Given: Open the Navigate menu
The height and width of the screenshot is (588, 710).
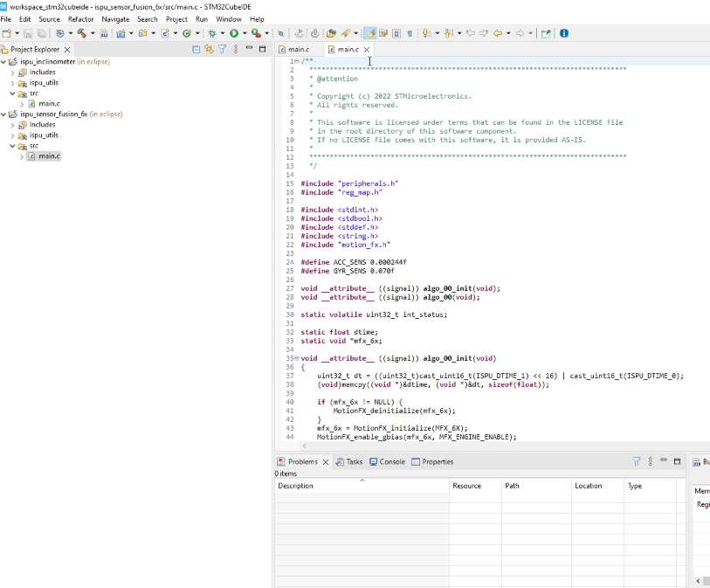Looking at the screenshot, I should point(115,19).
